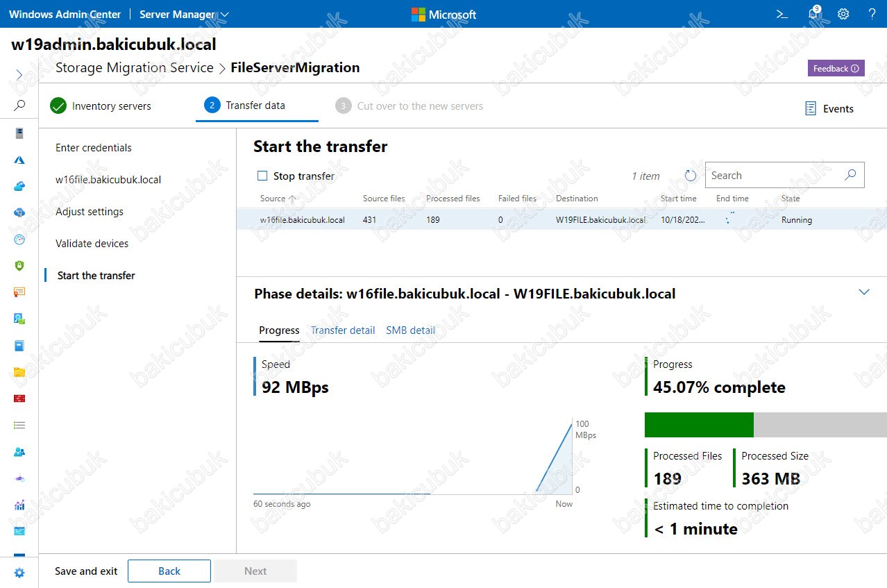Tick the Stop transfer checkbox
This screenshot has width=887, height=588.
[x=262, y=176]
